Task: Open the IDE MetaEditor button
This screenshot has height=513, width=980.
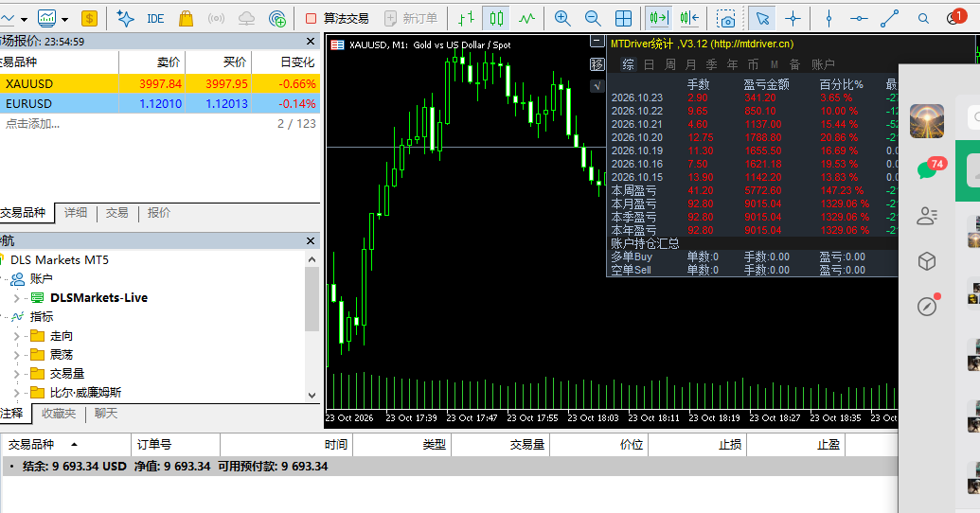Action: click(x=155, y=19)
